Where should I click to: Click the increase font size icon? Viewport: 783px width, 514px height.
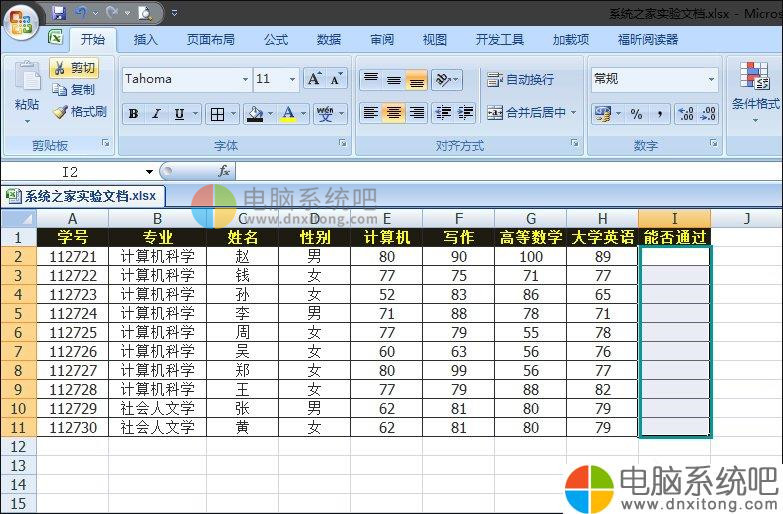point(314,79)
